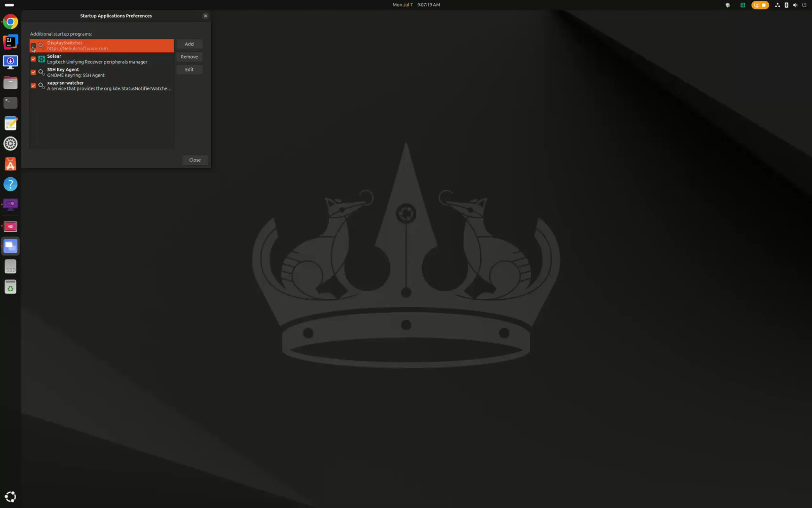812x508 pixels.
Task: Open the Help dock icon
Action: 10,184
